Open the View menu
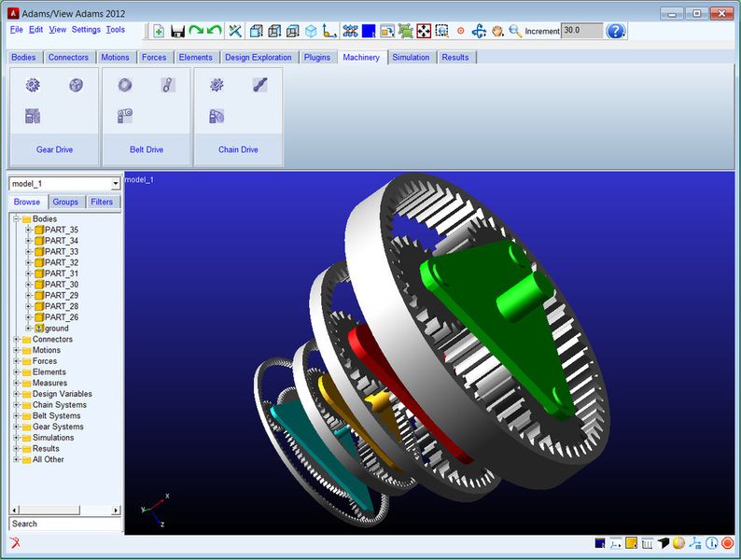This screenshot has width=741, height=560. [58, 29]
